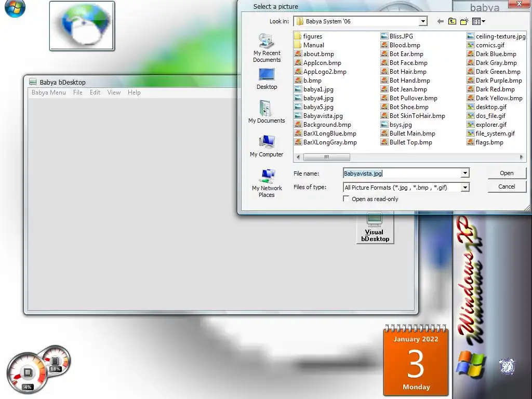The width and height of the screenshot is (532, 399).
Task: Select file ceiling-texture.jpg
Action: (496, 36)
